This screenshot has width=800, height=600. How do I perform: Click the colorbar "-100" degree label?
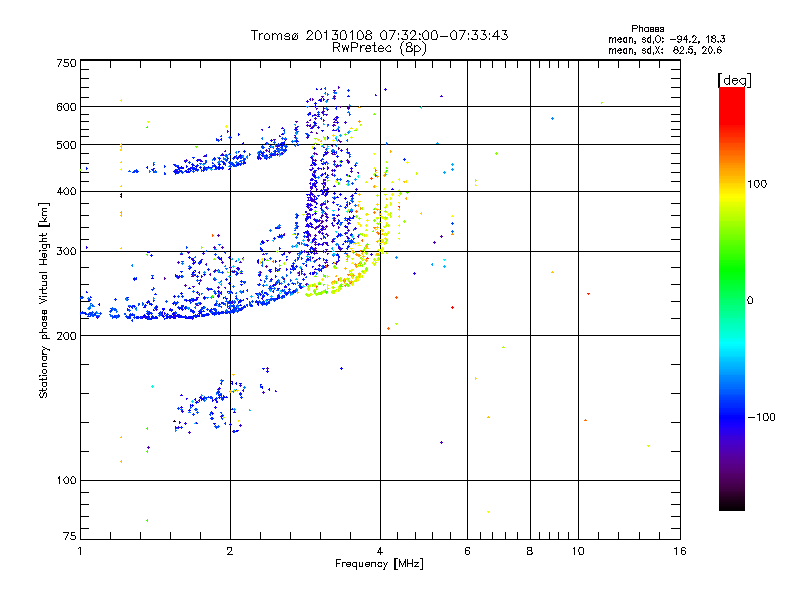coord(761,417)
